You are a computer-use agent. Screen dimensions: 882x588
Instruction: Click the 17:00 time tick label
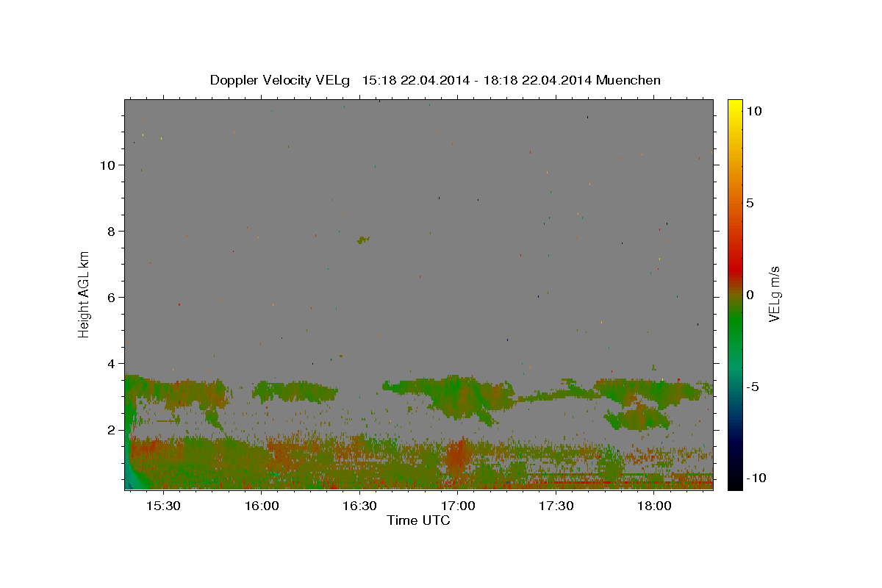[x=457, y=506]
